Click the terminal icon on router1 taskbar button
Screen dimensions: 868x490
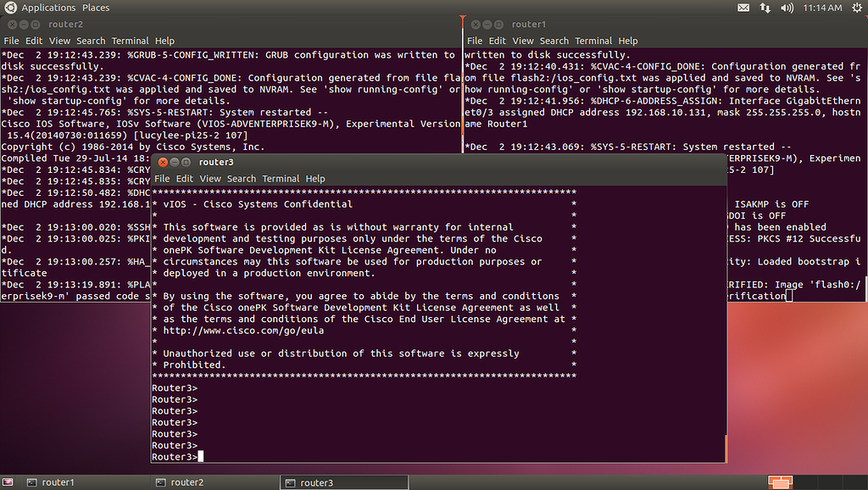coord(32,483)
